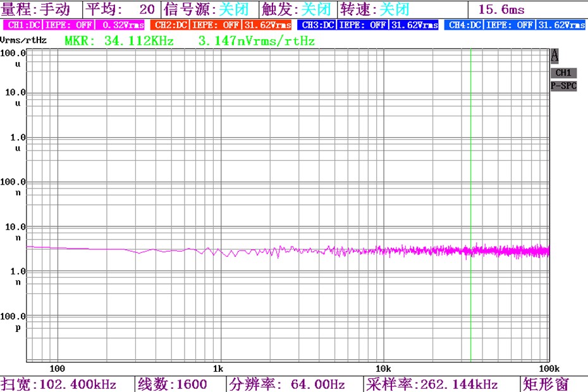Toggle CH4 IEPE: OFF setting
The width and height of the screenshot is (588, 392).
point(511,25)
